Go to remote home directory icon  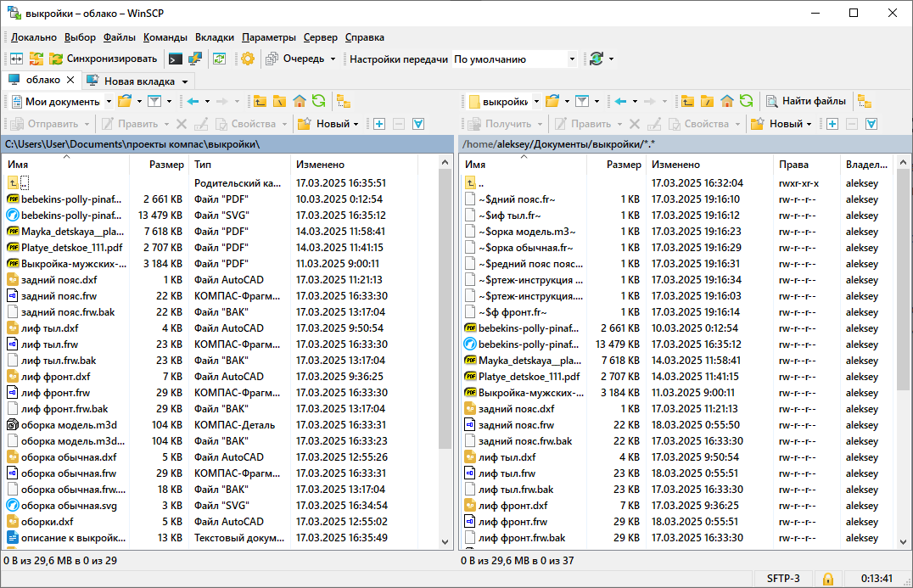(727, 101)
